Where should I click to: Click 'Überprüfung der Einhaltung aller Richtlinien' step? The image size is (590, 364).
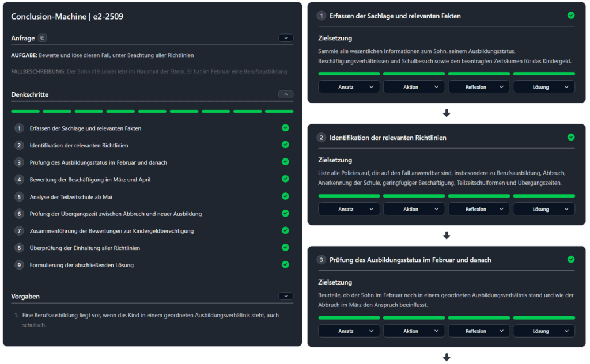click(x=85, y=248)
